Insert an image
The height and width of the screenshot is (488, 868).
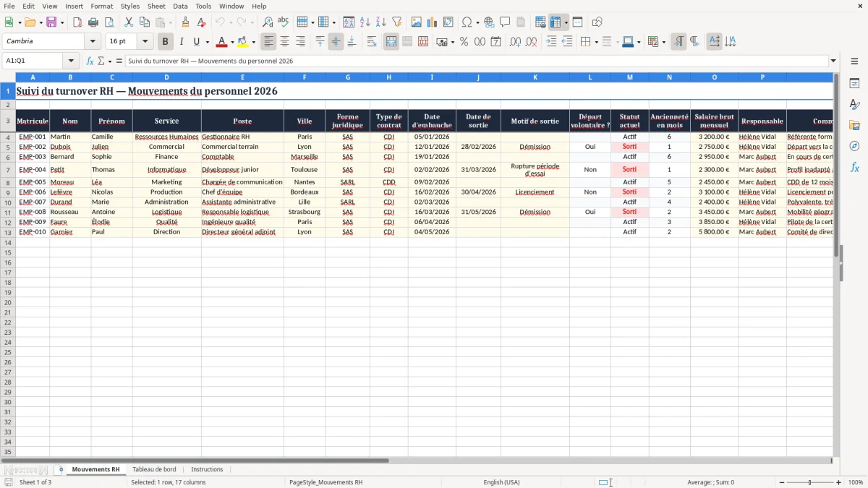coord(417,22)
